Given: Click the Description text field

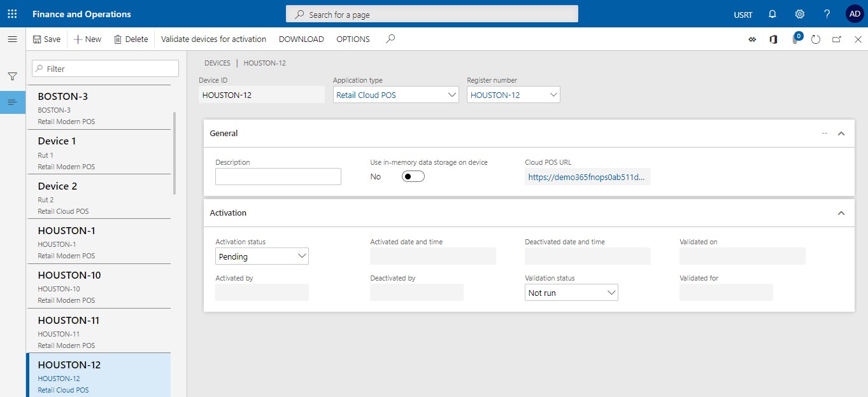Looking at the screenshot, I should click(278, 177).
